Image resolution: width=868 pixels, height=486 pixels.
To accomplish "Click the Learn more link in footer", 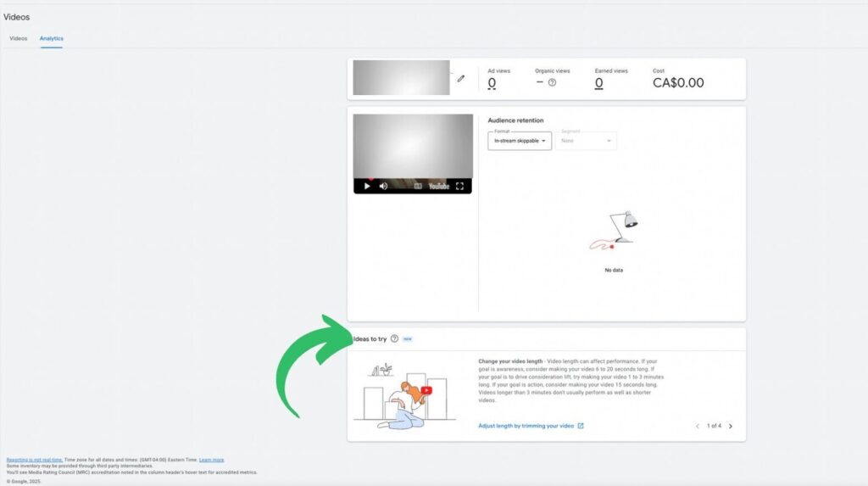I will point(211,460).
